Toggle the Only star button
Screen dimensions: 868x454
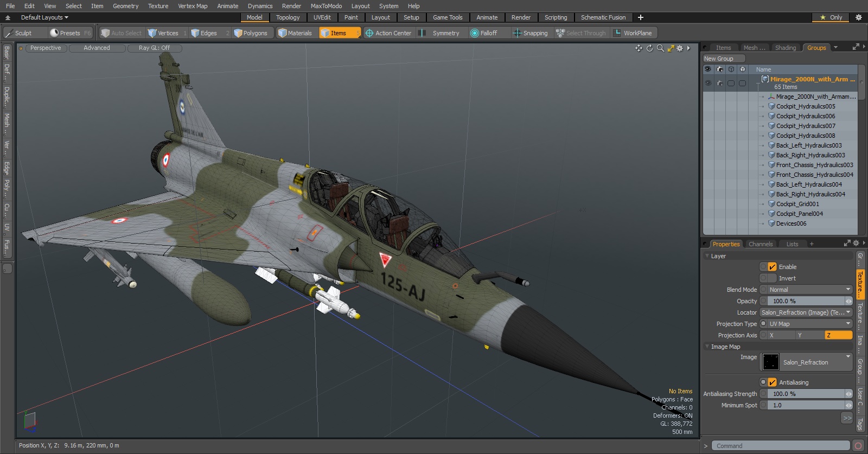(832, 17)
